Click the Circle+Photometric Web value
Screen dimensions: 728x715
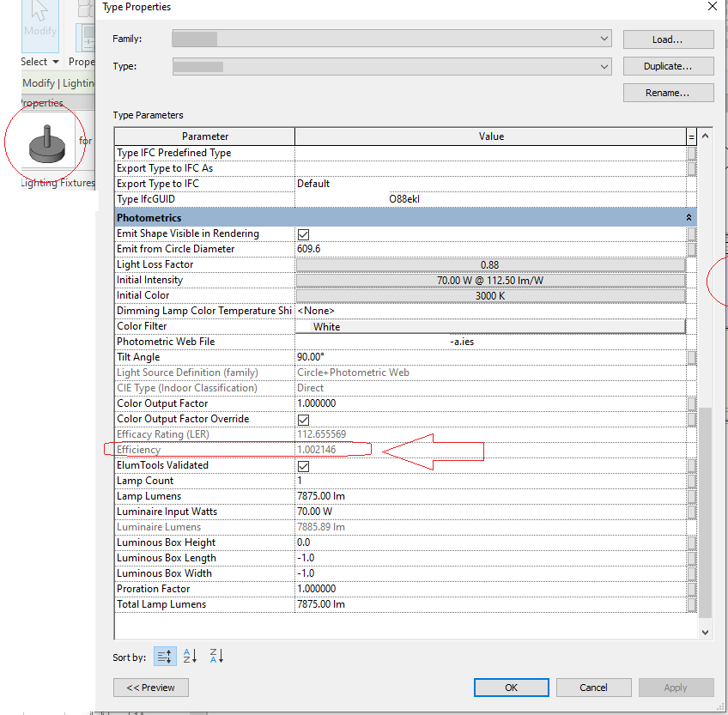tap(490, 373)
